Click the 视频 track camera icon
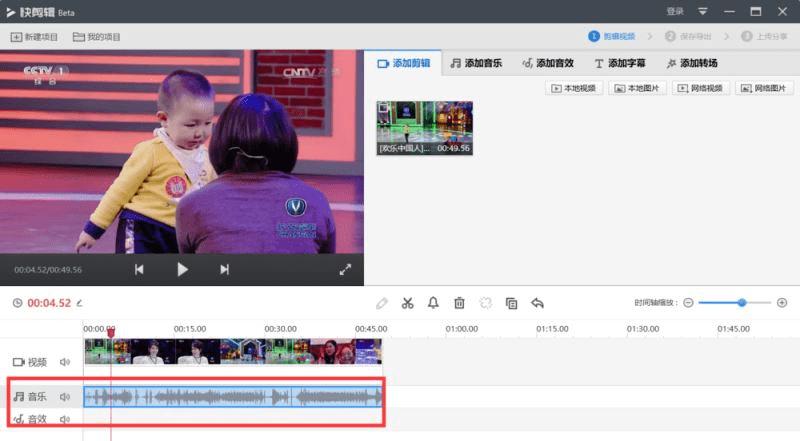800x441 pixels. click(19, 362)
